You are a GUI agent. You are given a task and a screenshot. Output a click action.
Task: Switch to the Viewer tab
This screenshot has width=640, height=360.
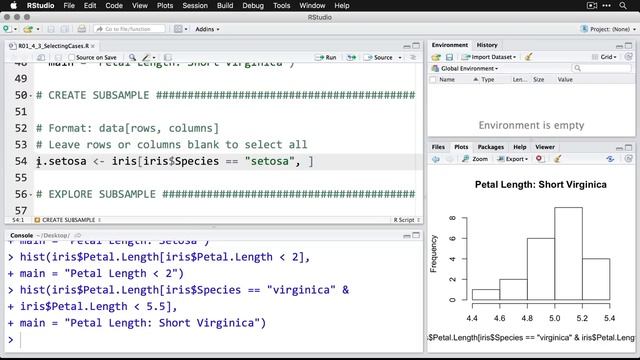pyautogui.click(x=545, y=147)
